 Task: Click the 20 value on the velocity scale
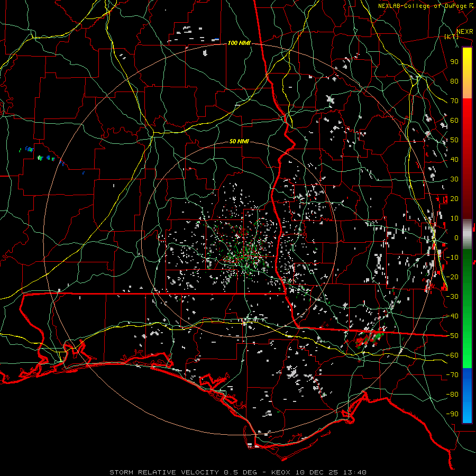point(454,198)
